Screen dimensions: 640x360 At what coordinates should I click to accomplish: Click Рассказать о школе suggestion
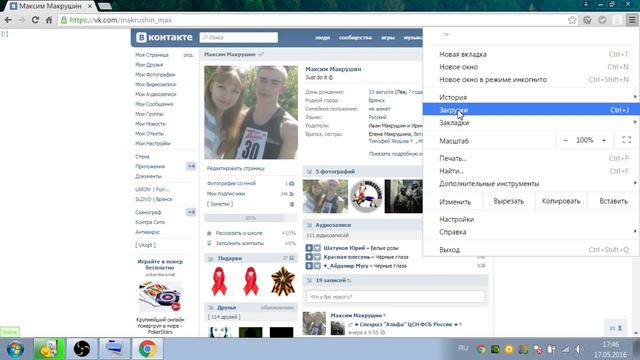pyautogui.click(x=239, y=233)
